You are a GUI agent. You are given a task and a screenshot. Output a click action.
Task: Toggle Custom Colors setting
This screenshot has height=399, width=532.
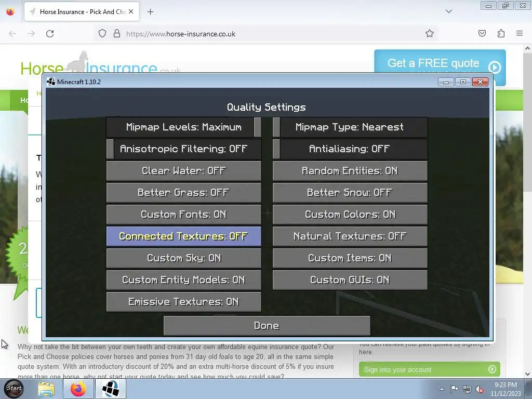click(350, 215)
